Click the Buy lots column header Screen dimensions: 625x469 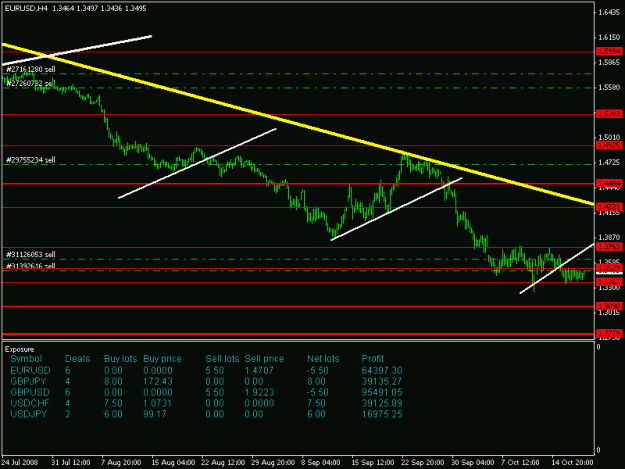point(120,359)
